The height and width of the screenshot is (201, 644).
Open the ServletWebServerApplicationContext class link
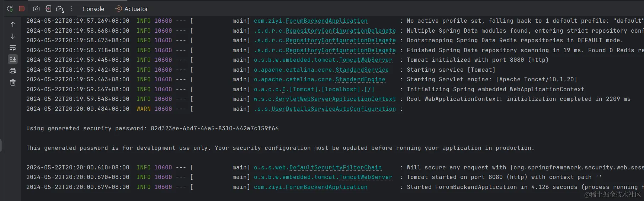pos(335,99)
